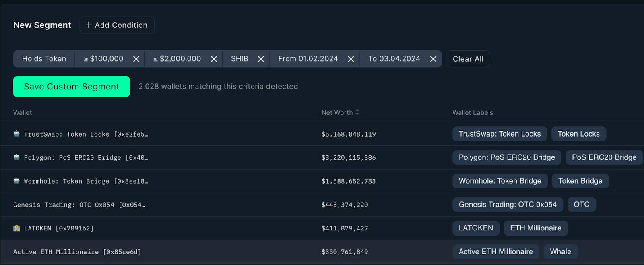Viewport: 644px width, 265px height.
Task: Edit the SHIB token chip
Action: pyautogui.click(x=239, y=59)
